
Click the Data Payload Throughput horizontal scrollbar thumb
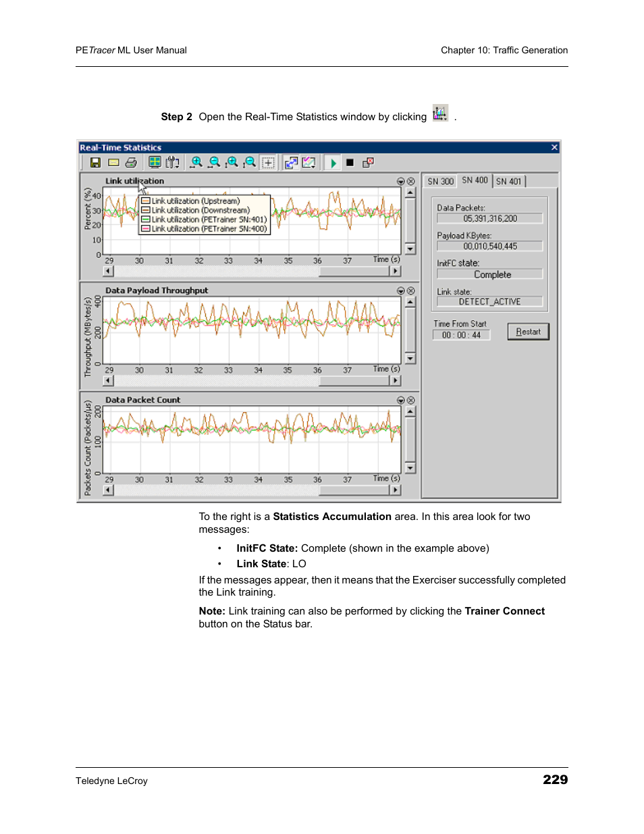click(354, 381)
